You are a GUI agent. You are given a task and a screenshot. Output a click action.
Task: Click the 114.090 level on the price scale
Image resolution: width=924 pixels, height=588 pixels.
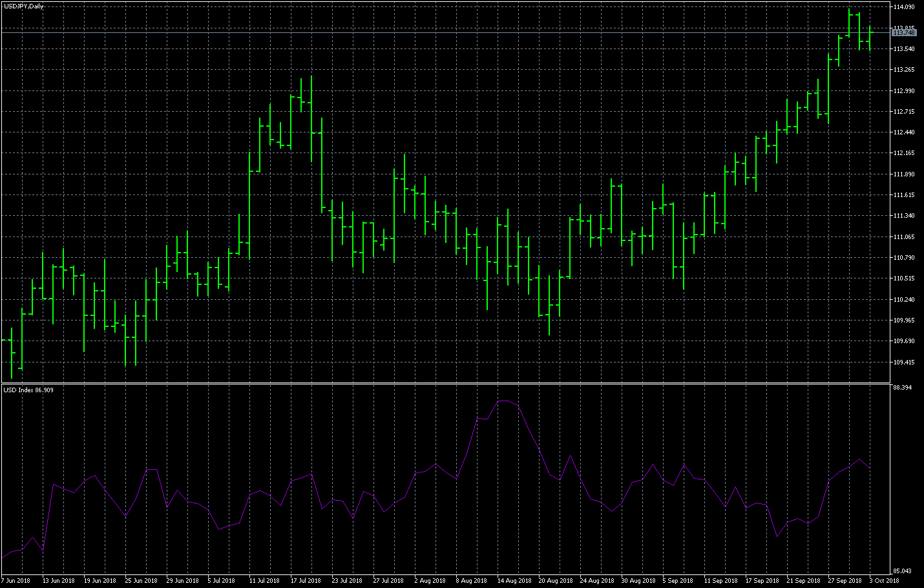(x=903, y=7)
